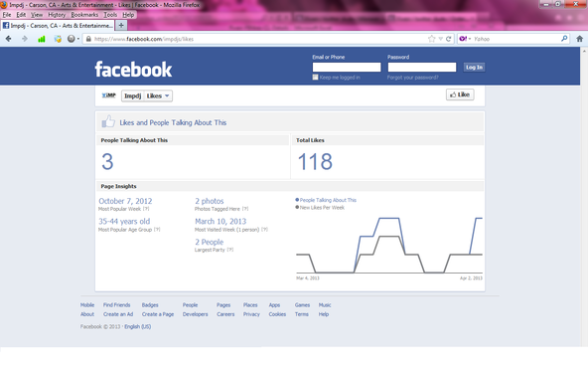Reload the page with the refresh icon

pyautogui.click(x=449, y=39)
